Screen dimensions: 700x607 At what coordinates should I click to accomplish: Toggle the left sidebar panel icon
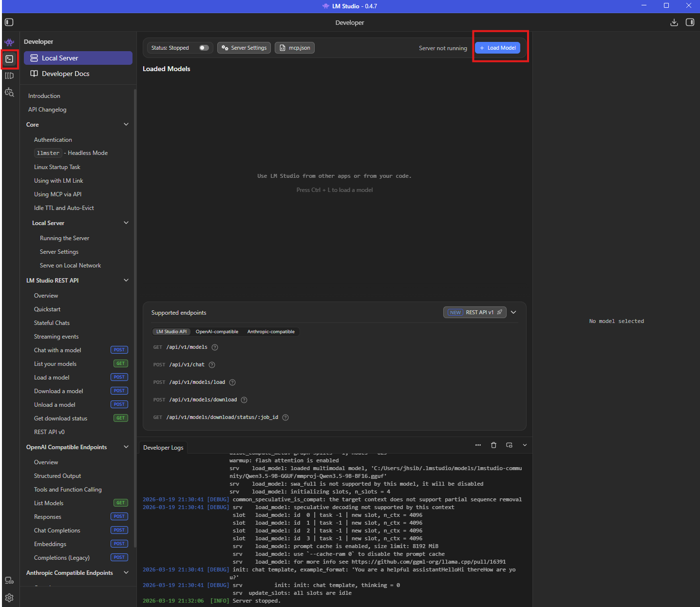pos(9,22)
